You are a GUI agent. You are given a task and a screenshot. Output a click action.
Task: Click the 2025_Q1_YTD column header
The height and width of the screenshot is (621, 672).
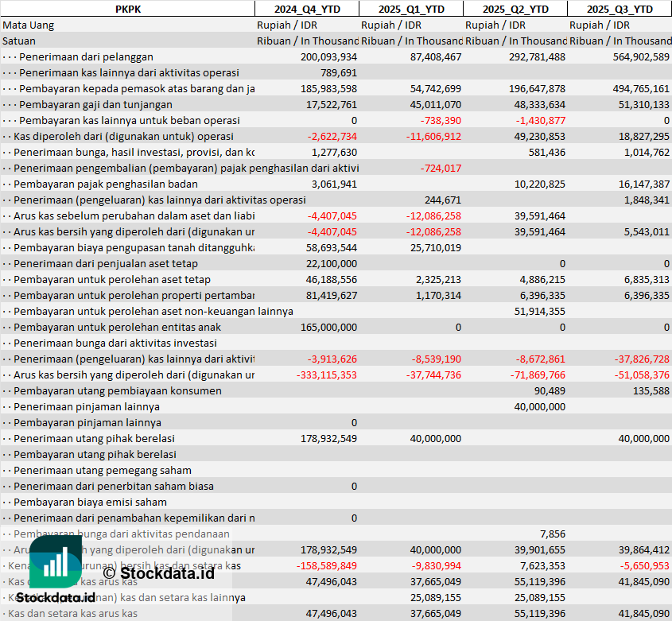click(x=410, y=9)
